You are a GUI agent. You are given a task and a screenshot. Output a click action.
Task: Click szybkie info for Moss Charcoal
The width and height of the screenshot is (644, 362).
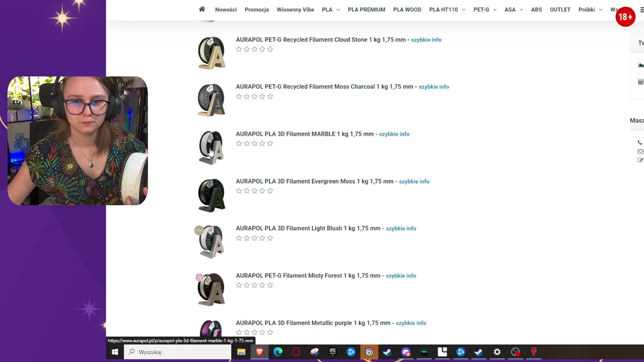tap(434, 87)
